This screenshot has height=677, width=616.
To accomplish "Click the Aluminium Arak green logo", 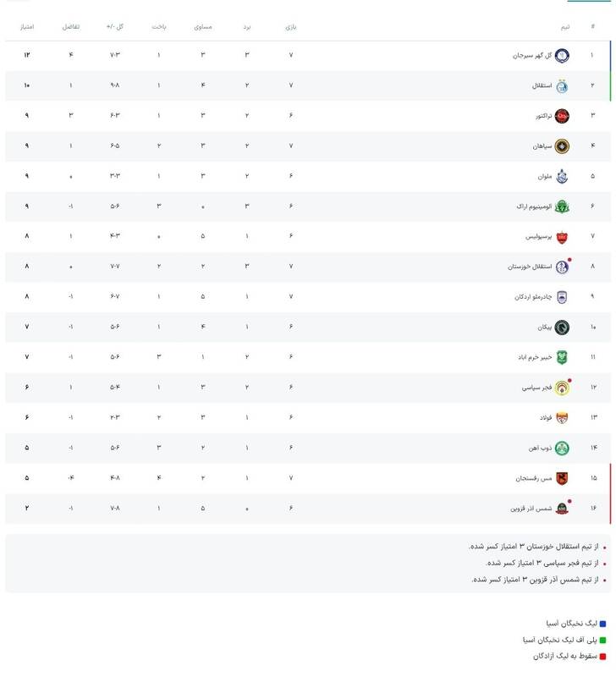I will point(563,206).
